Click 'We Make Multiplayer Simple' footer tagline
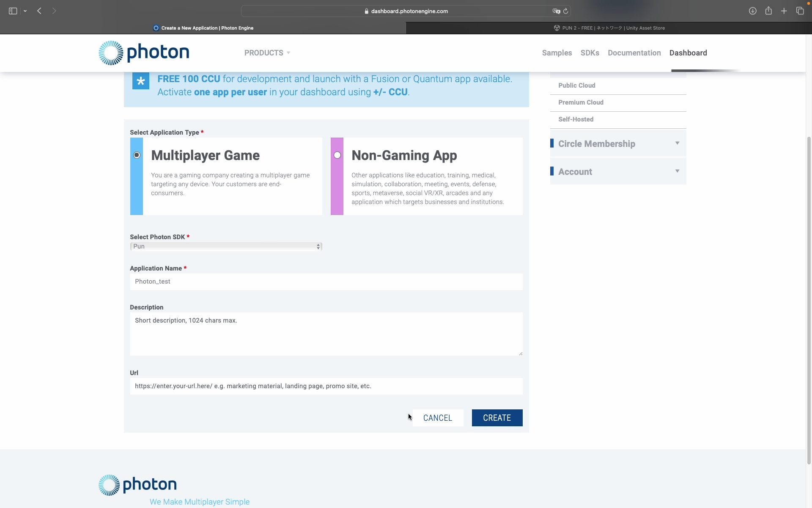 point(200,502)
